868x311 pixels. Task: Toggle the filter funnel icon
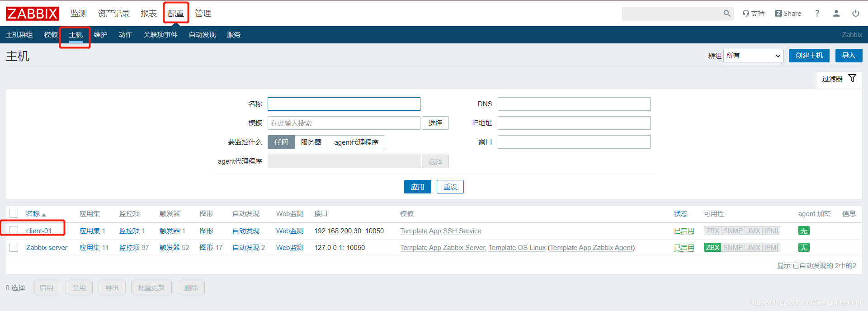tap(852, 78)
